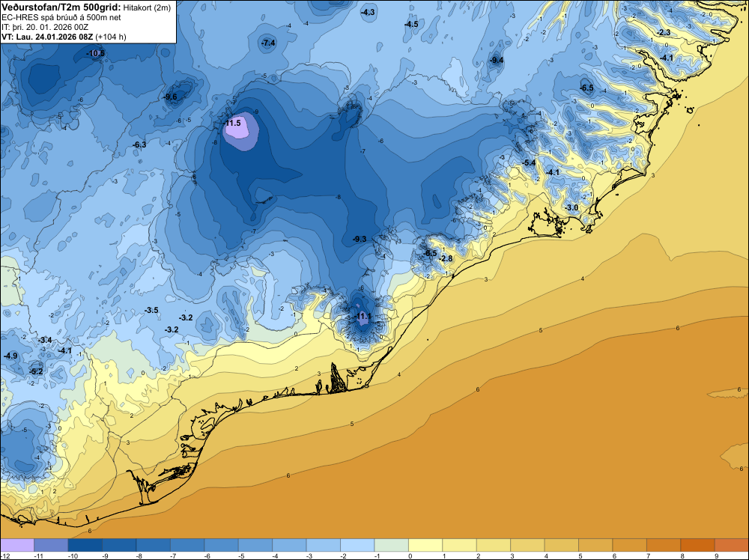The width and height of the screenshot is (749, 560).
Task: Pick the dark orange legend swatch labeled 8
Action: coord(698,545)
